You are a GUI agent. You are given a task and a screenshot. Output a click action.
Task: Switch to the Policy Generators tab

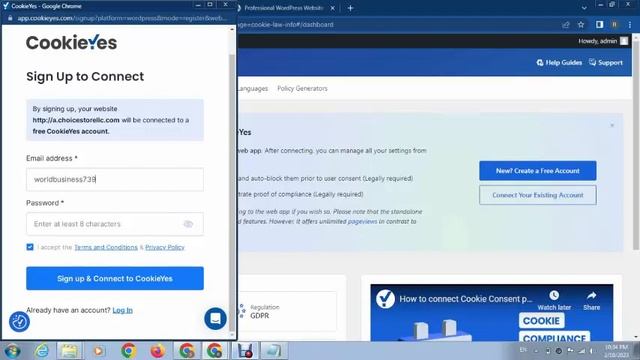(302, 88)
